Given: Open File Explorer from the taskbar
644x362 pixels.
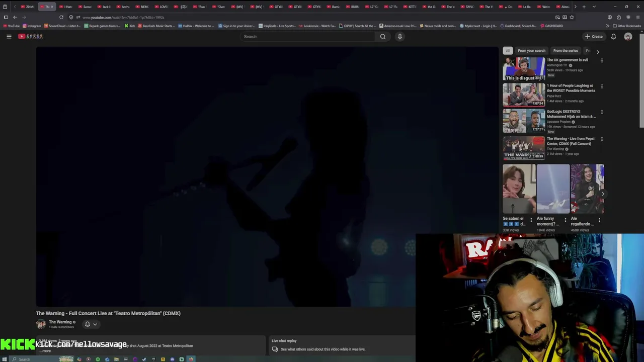Looking at the screenshot, I should pyautogui.click(x=116, y=359).
